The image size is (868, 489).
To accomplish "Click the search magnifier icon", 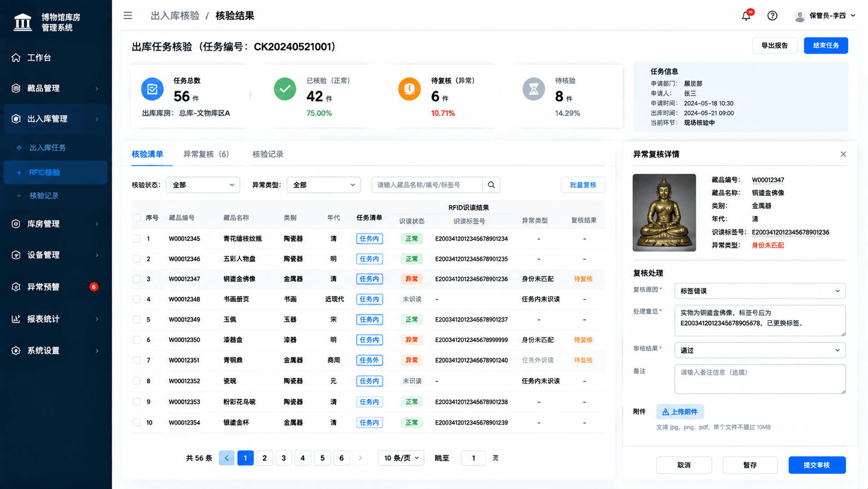I will [491, 185].
